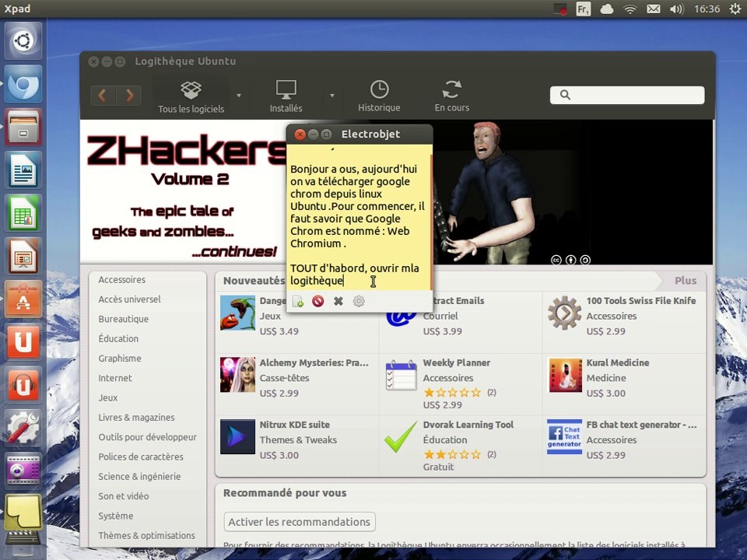Select the Internet category
747x560 pixels.
tap(115, 378)
